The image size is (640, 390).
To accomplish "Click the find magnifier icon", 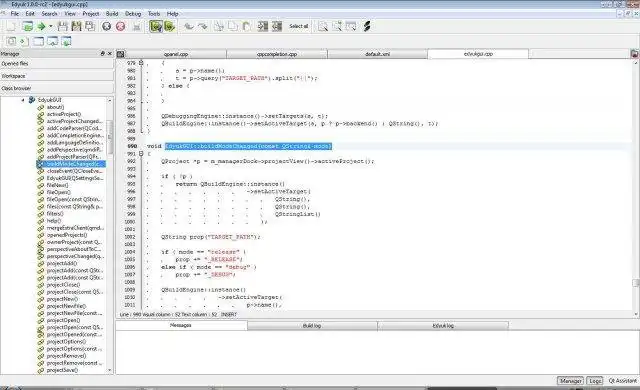I will [x=323, y=27].
